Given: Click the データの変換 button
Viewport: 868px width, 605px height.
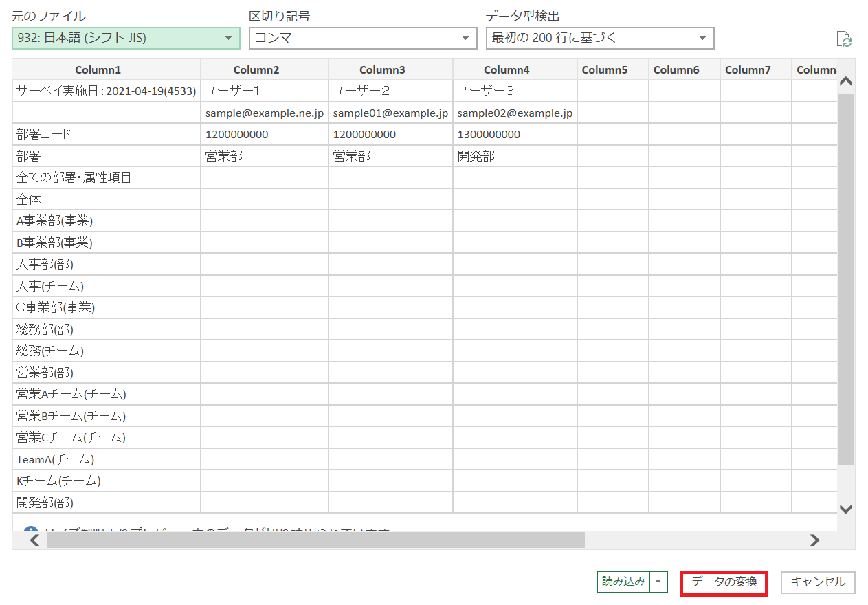Looking at the screenshot, I should 724,582.
